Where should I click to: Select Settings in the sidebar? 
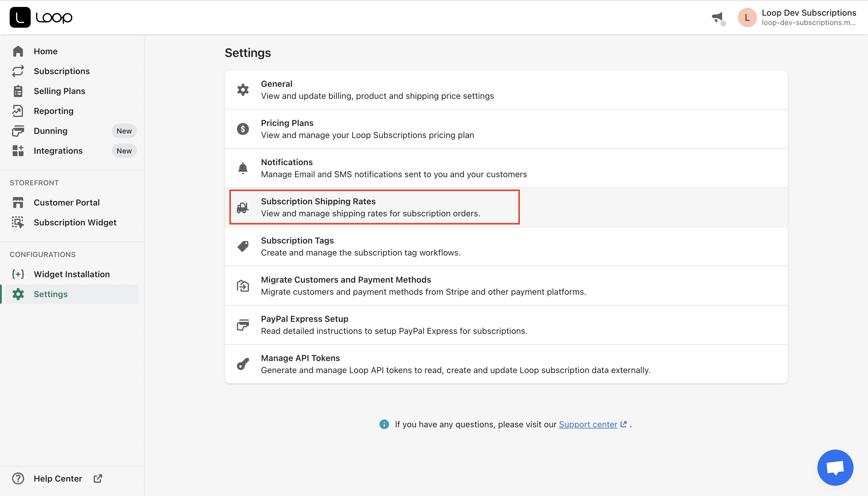[72, 294]
